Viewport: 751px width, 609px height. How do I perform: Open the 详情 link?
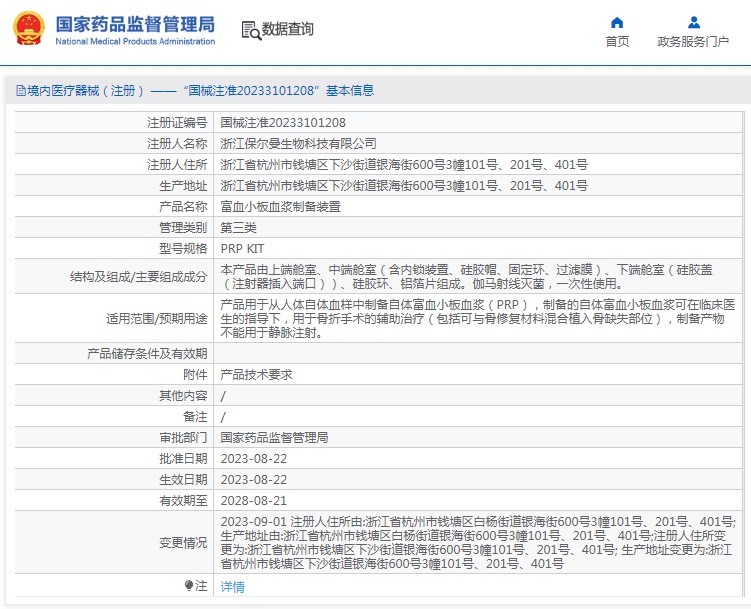tap(232, 586)
